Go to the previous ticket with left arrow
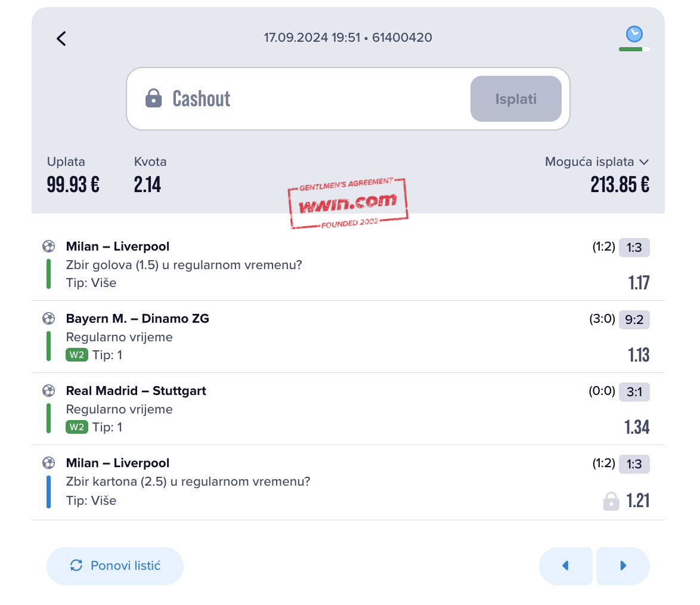700x605 pixels. [566, 566]
